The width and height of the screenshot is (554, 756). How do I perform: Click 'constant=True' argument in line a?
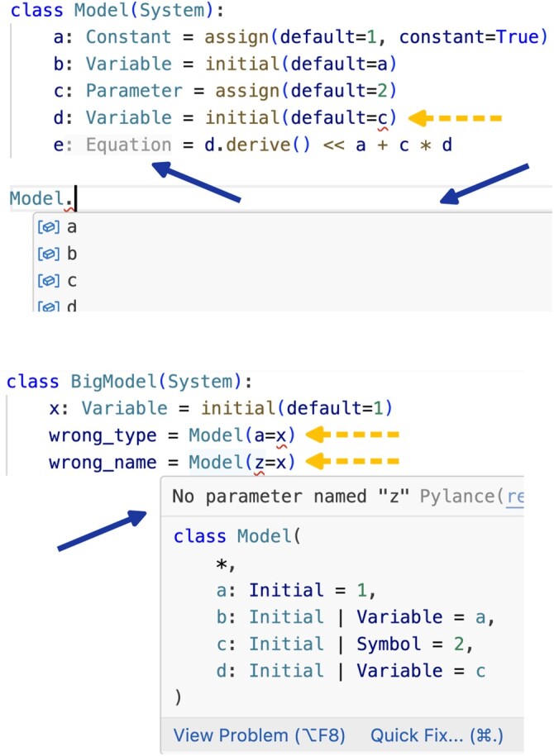[x=469, y=36]
